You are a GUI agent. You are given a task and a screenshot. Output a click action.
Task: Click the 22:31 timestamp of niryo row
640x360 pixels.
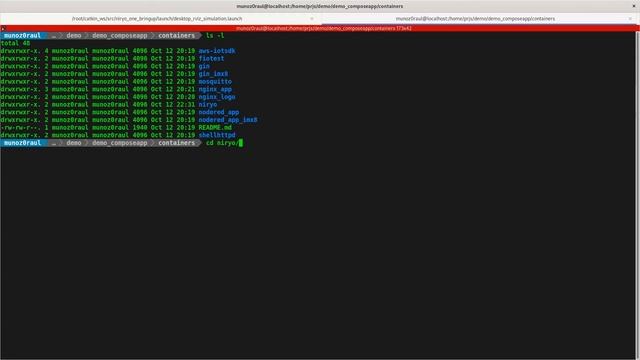tap(186, 104)
